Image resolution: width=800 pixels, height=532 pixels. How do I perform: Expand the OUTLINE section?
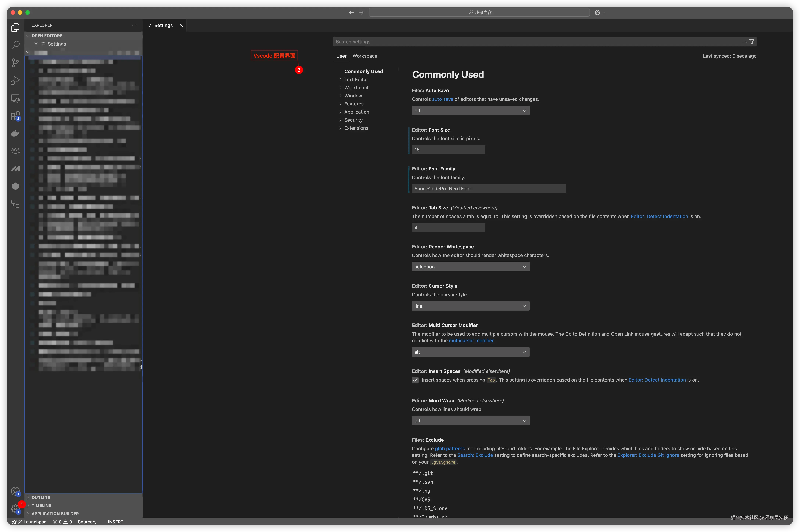(41, 497)
